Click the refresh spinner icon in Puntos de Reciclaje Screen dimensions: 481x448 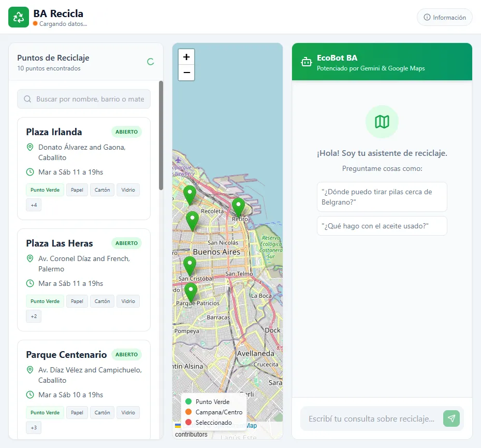tap(150, 62)
